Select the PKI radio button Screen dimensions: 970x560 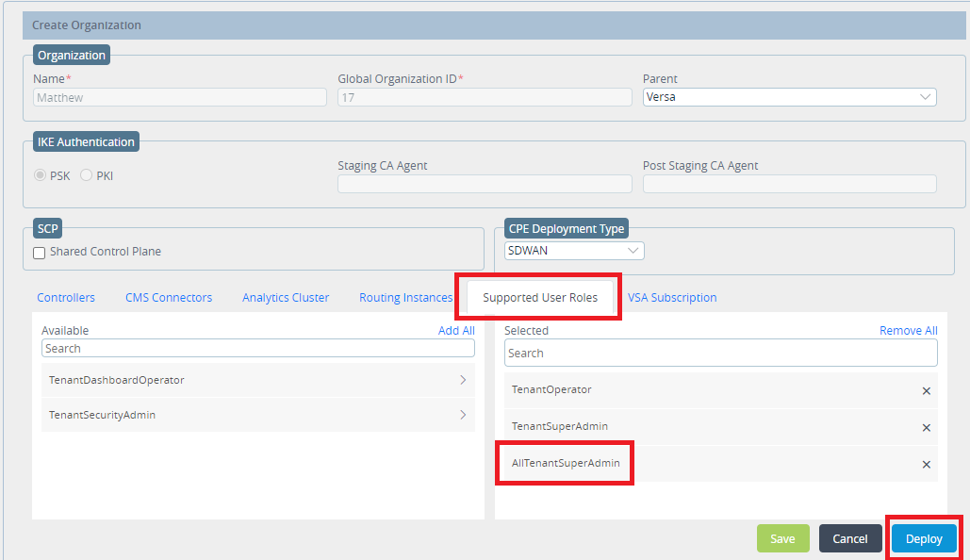pyautogui.click(x=85, y=175)
